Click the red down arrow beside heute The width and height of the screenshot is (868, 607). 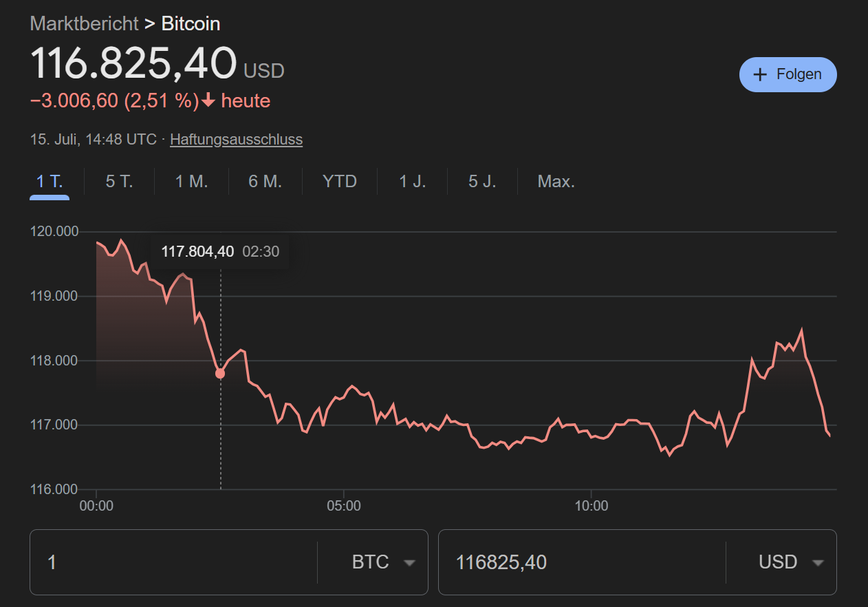coord(208,101)
